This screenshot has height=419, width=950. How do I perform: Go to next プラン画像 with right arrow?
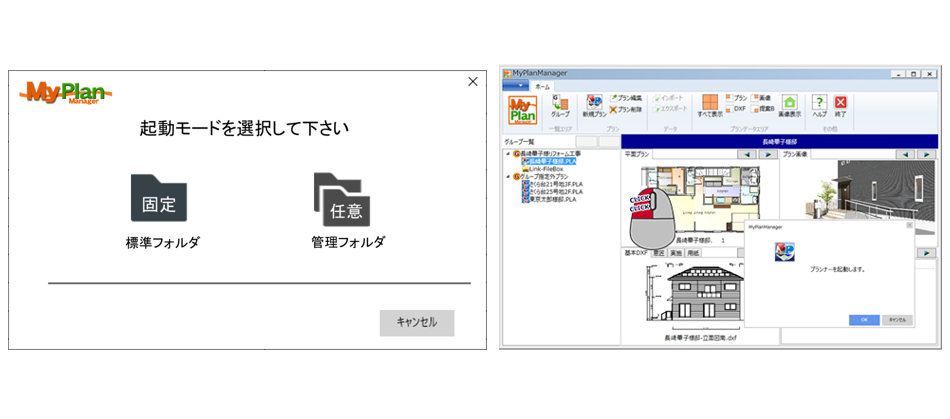pos(926,154)
